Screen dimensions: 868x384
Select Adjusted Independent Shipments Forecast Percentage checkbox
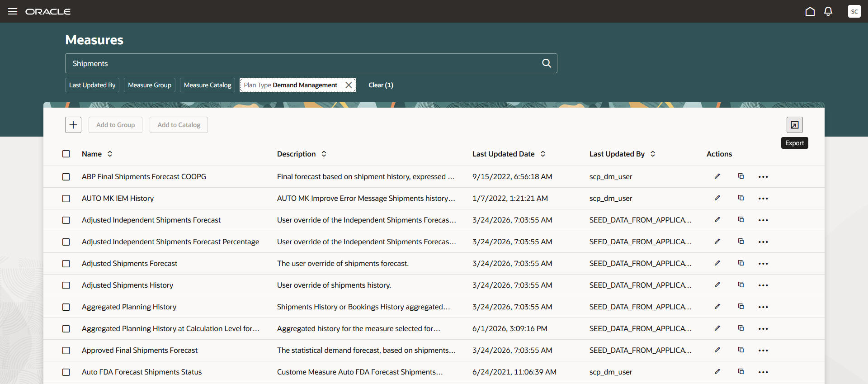[x=66, y=242]
